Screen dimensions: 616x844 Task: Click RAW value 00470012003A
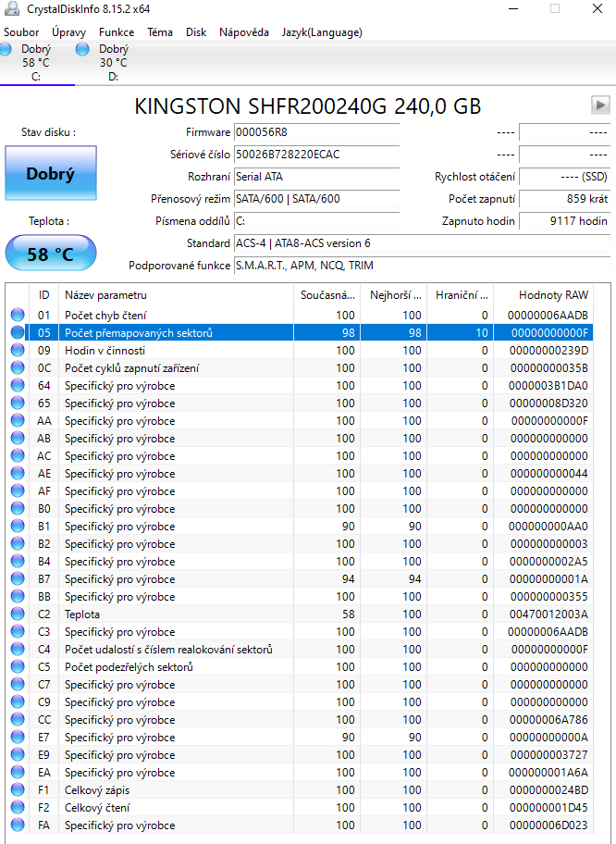tap(548, 614)
